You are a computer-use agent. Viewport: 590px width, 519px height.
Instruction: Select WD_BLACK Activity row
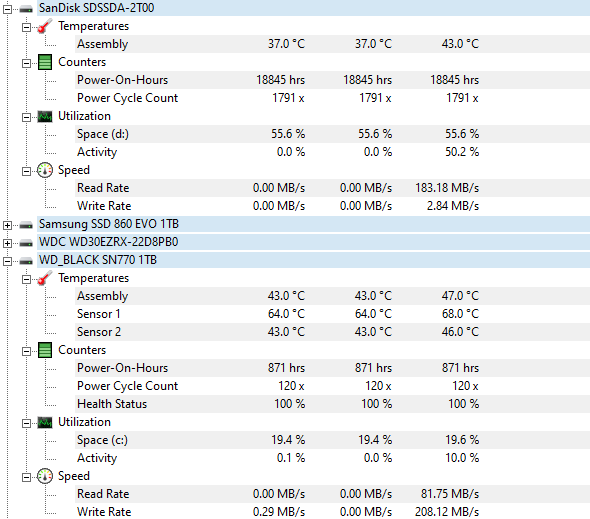pyautogui.click(x=332, y=458)
